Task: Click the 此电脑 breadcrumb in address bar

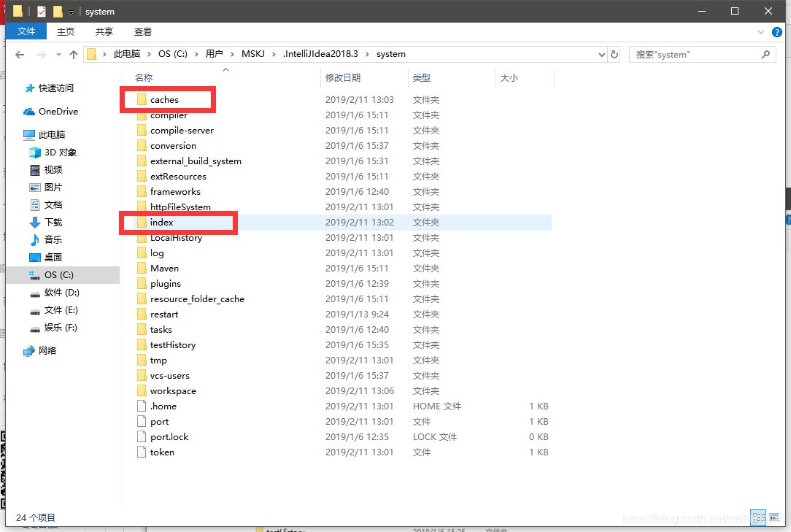Action: click(127, 54)
